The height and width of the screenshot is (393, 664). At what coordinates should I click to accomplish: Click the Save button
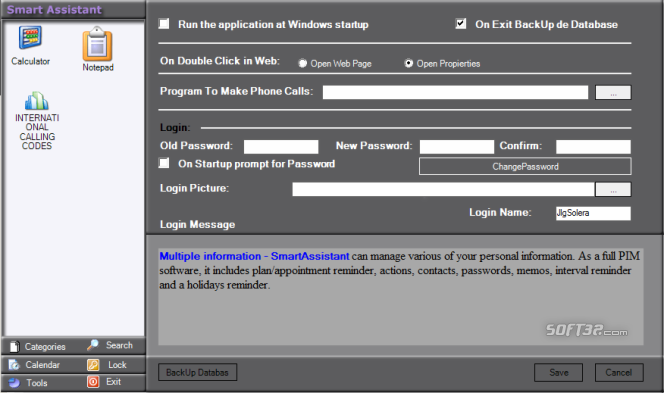pyautogui.click(x=559, y=373)
